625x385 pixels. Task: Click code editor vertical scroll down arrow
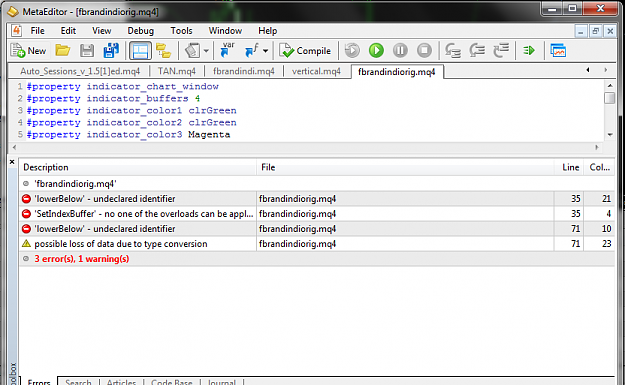pyautogui.click(x=609, y=135)
